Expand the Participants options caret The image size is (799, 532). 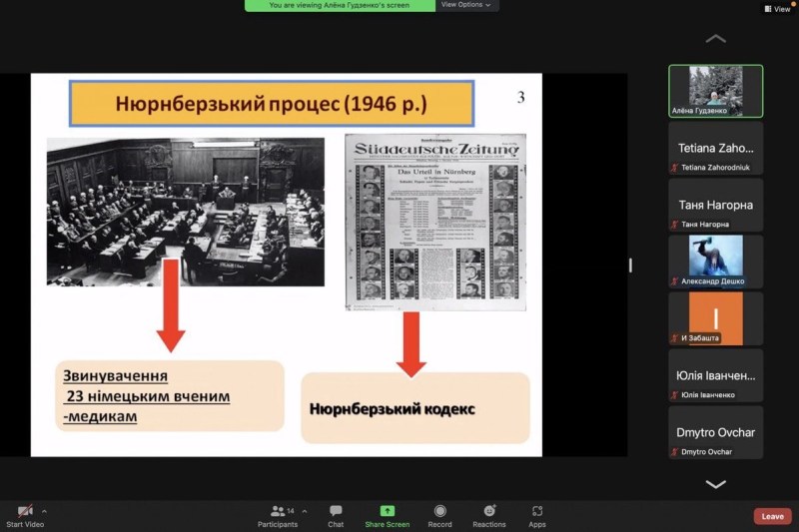[x=305, y=511]
